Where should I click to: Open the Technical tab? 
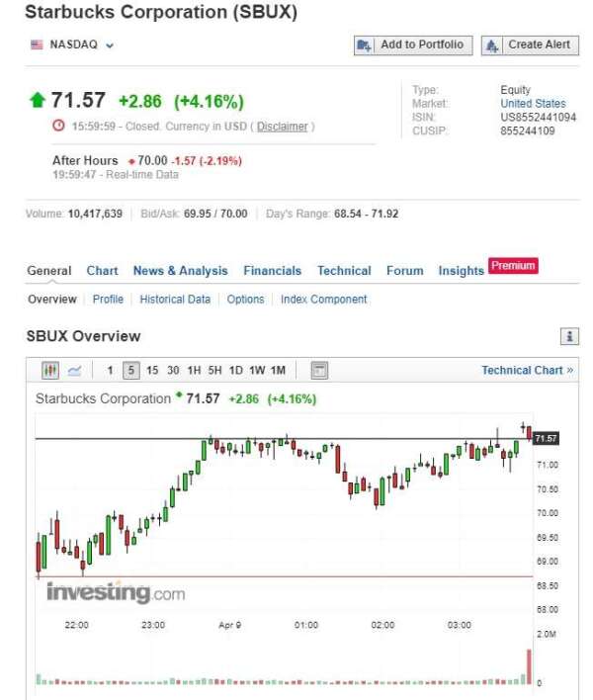coord(344,271)
